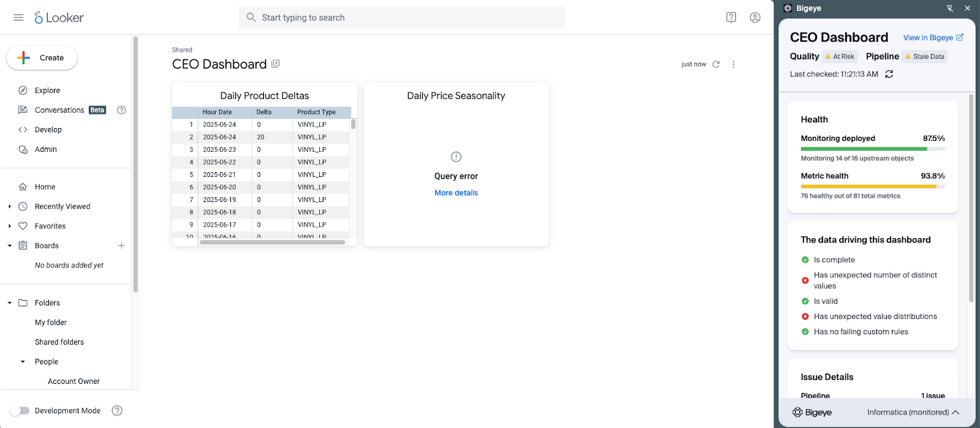Click the Recently Viewed clock icon

pos(23,206)
